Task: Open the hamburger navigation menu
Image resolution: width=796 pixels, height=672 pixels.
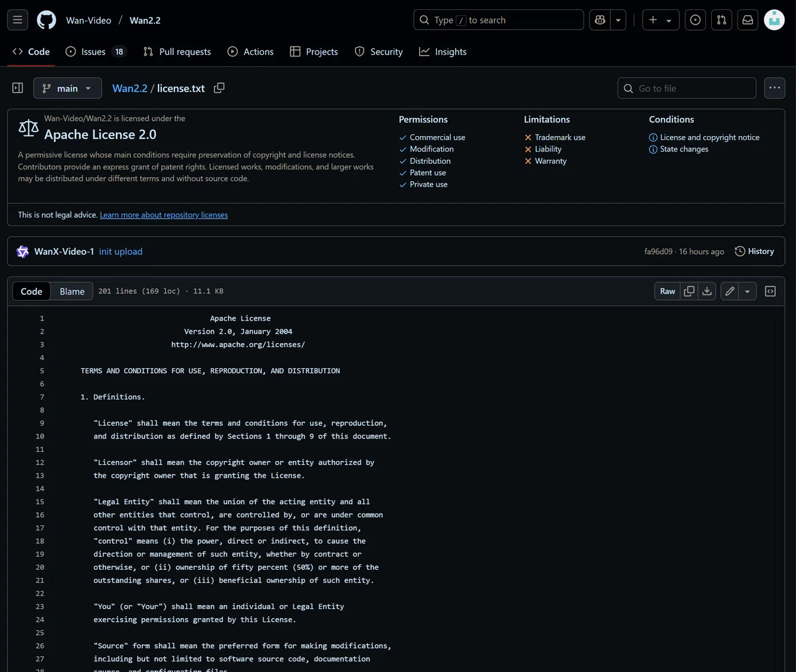Action: [18, 20]
